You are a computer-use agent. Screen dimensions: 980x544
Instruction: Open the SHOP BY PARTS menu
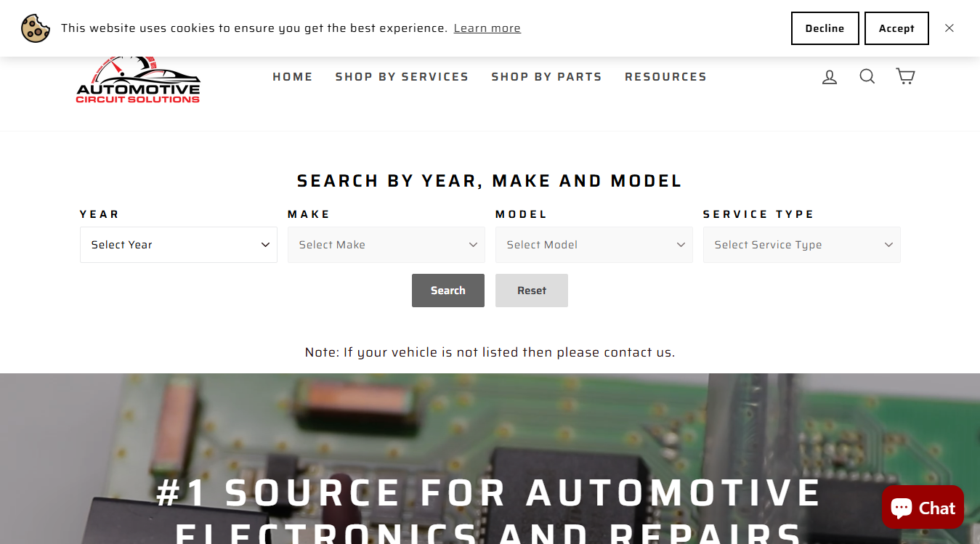coord(546,77)
